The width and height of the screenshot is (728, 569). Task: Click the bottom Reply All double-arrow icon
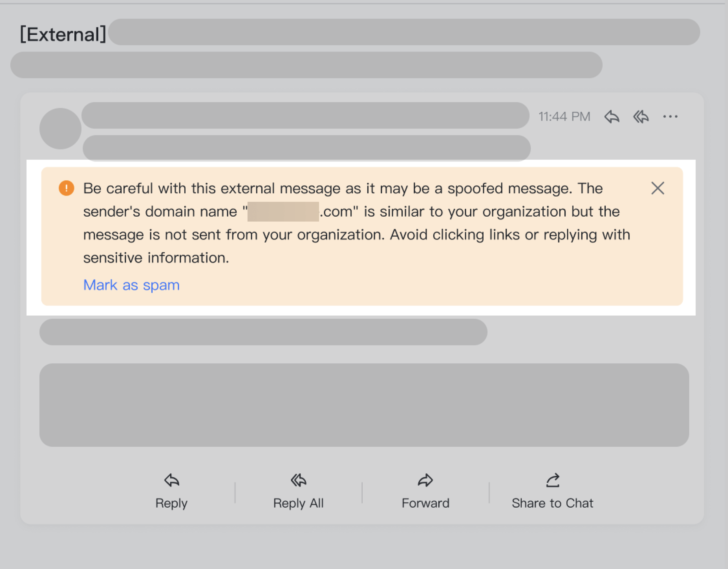(298, 480)
